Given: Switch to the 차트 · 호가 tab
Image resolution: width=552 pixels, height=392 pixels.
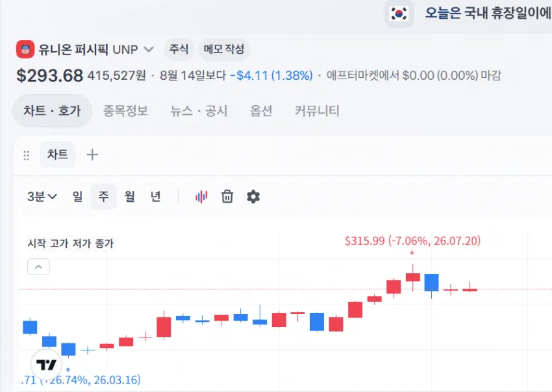Looking at the screenshot, I should point(52,111).
